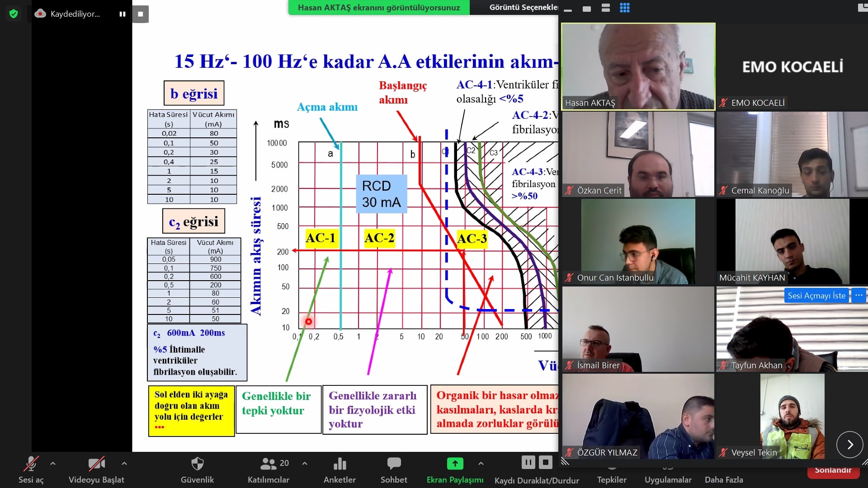Click muted mic icon on Cemal Kanoğlu
Image resolution: width=868 pixels, height=488 pixels.
pos(724,191)
